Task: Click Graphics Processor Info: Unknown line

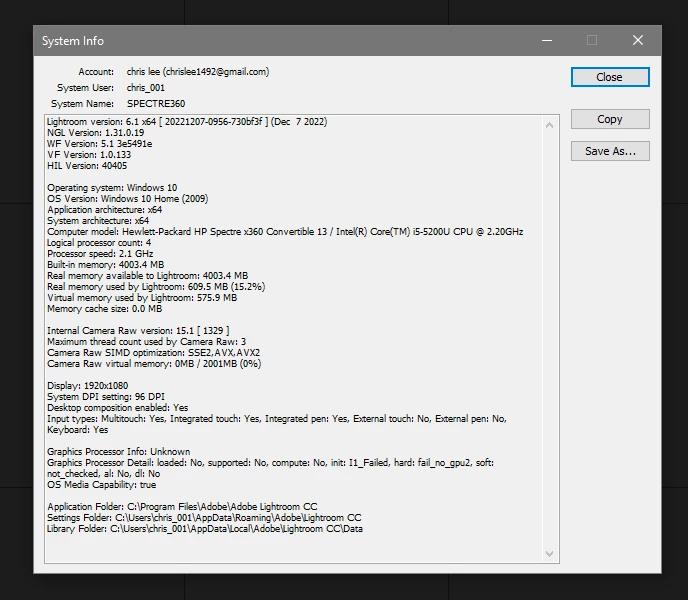Action: [118, 451]
